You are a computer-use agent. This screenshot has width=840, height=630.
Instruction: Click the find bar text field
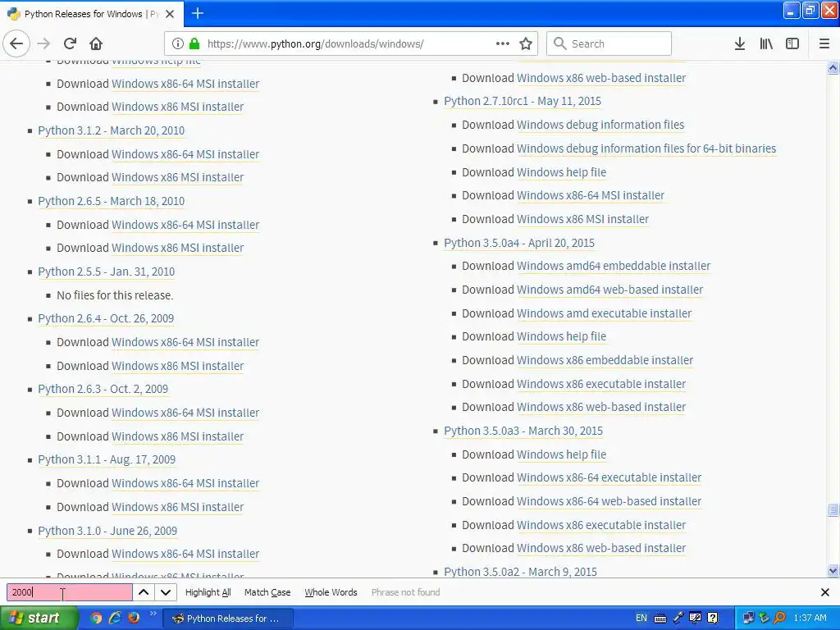[x=70, y=592]
